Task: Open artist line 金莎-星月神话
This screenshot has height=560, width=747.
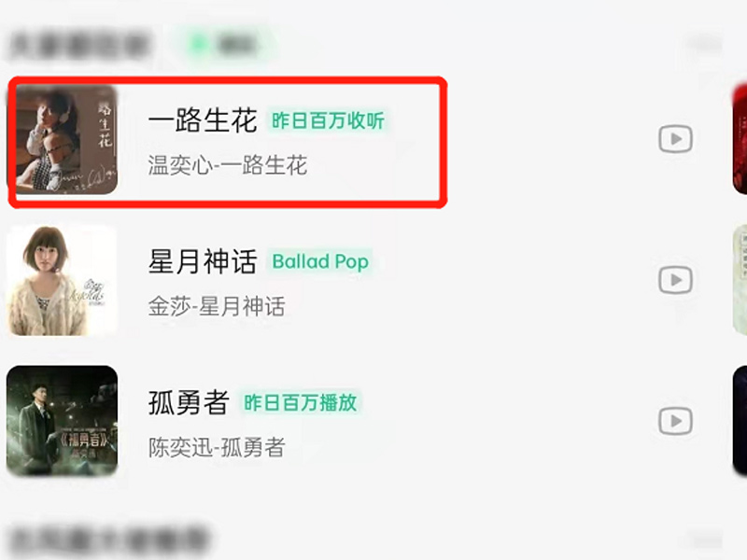Action: [x=217, y=306]
